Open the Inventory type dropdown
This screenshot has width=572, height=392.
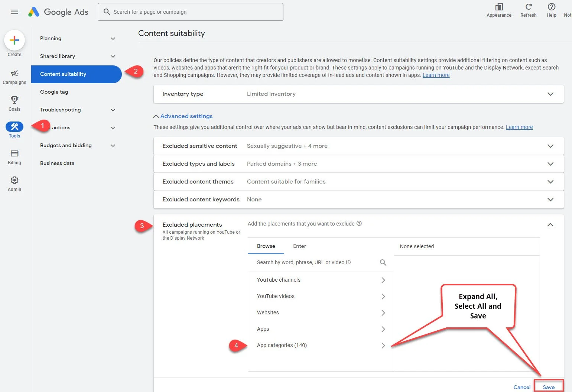tap(550, 94)
